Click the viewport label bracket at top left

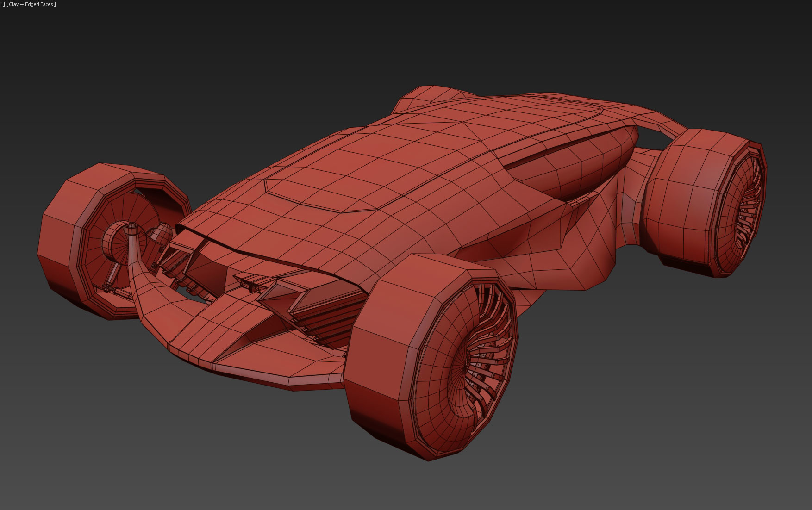point(4,4)
